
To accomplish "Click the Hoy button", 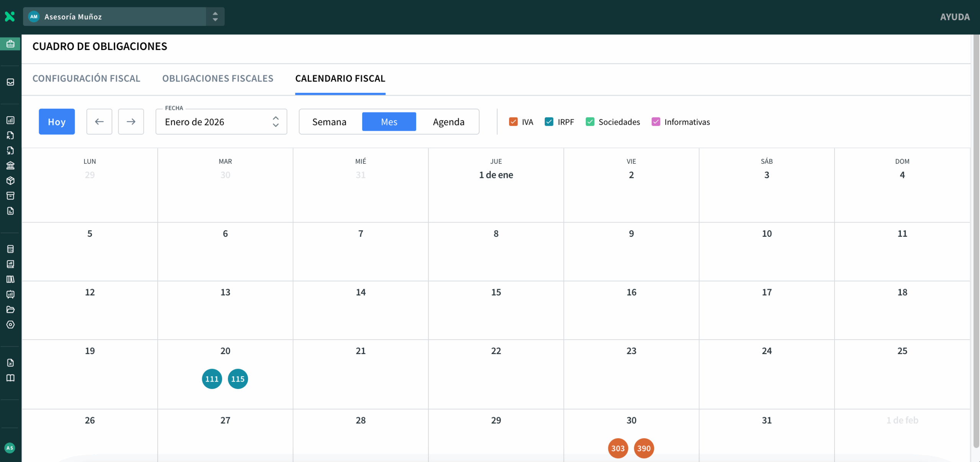I will coord(57,122).
